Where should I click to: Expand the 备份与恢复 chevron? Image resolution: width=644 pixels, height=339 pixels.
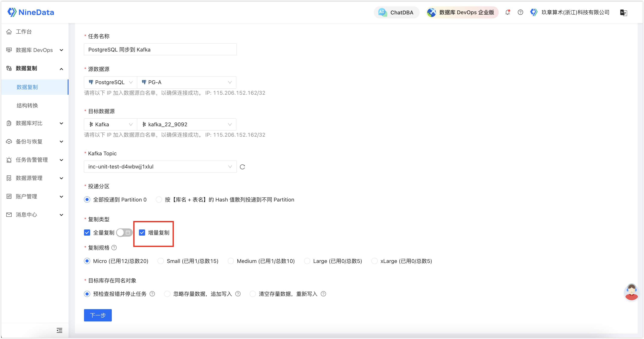click(62, 142)
